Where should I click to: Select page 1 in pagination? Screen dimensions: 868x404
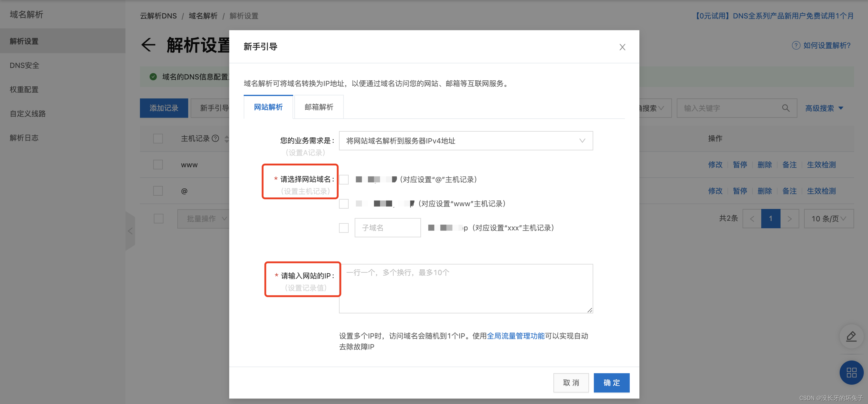771,219
